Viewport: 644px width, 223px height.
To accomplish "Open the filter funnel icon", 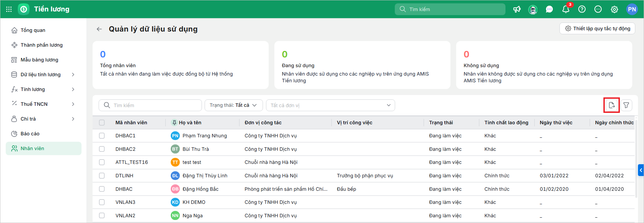I will click(626, 105).
